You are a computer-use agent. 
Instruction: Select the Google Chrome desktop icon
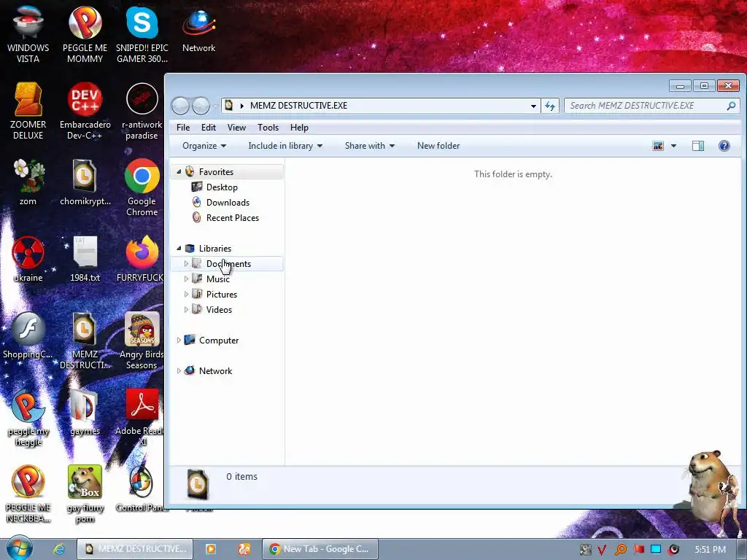(142, 187)
